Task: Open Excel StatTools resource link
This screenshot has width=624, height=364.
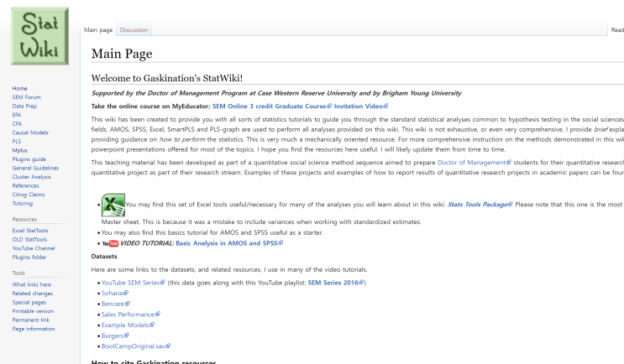Action: click(x=30, y=231)
